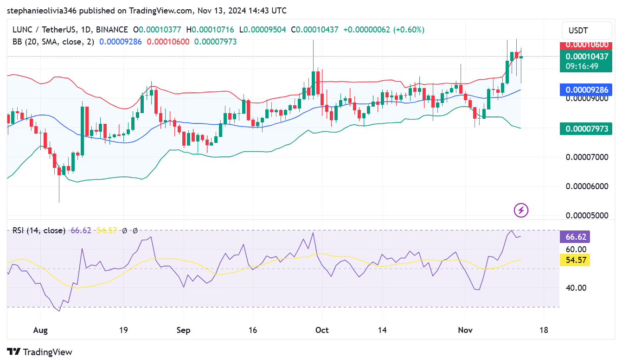Click the countdown timer 09:16:49
Screen dimensions: 622x364
pyautogui.click(x=582, y=66)
